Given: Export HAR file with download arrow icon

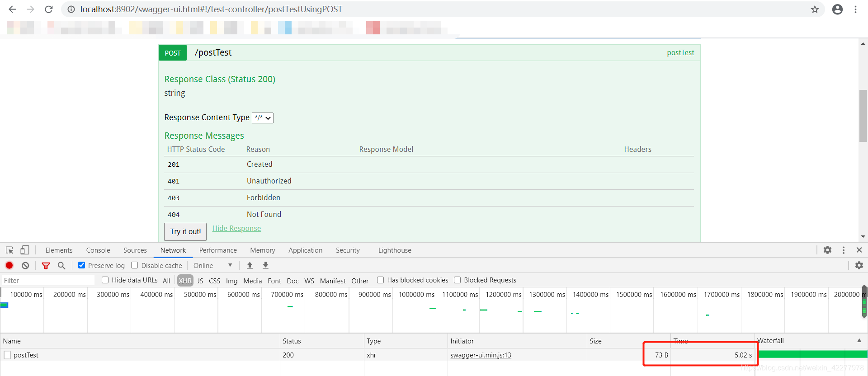Looking at the screenshot, I should [265, 265].
